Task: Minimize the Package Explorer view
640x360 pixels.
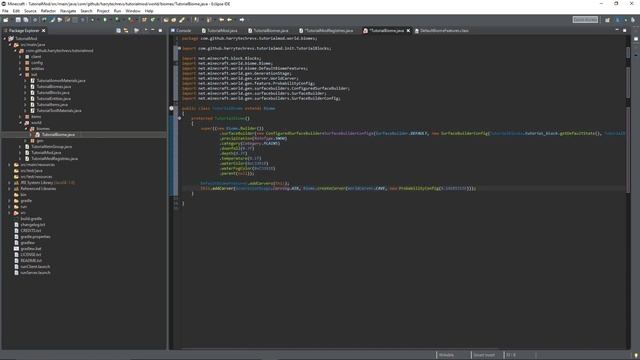Action: point(153,30)
